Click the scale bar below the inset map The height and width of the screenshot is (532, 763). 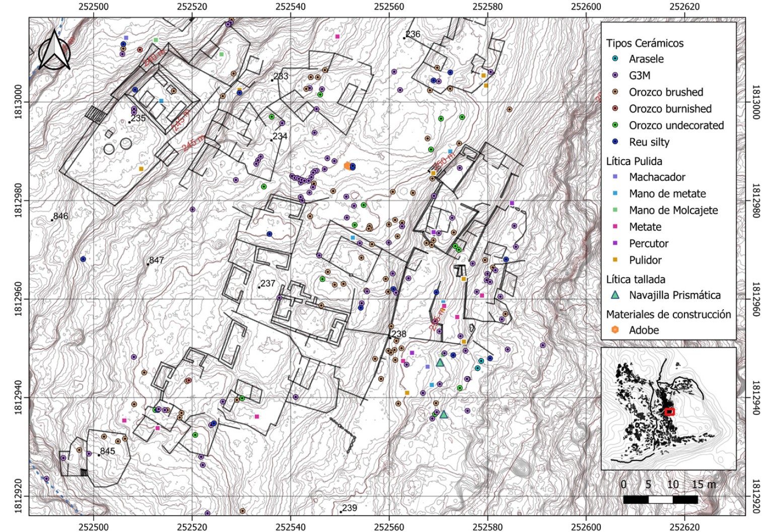tap(660, 499)
